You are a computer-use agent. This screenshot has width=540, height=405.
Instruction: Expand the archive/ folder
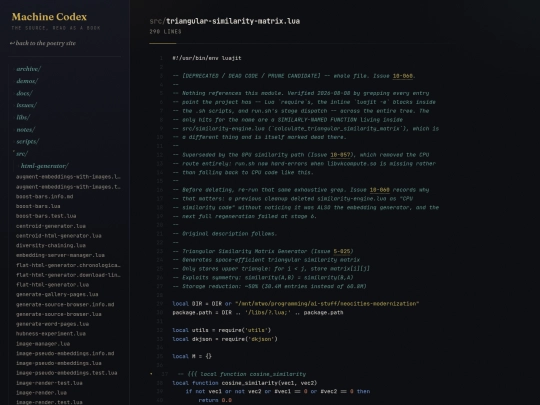tap(29, 69)
